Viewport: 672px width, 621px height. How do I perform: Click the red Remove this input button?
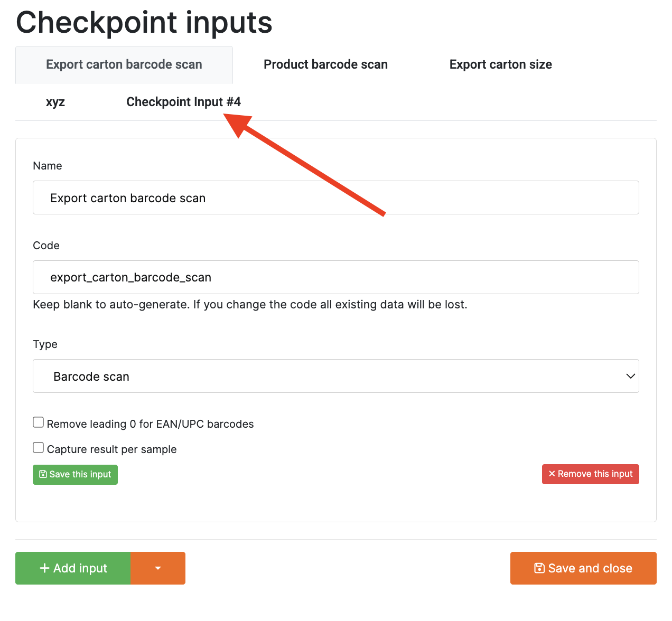click(590, 474)
